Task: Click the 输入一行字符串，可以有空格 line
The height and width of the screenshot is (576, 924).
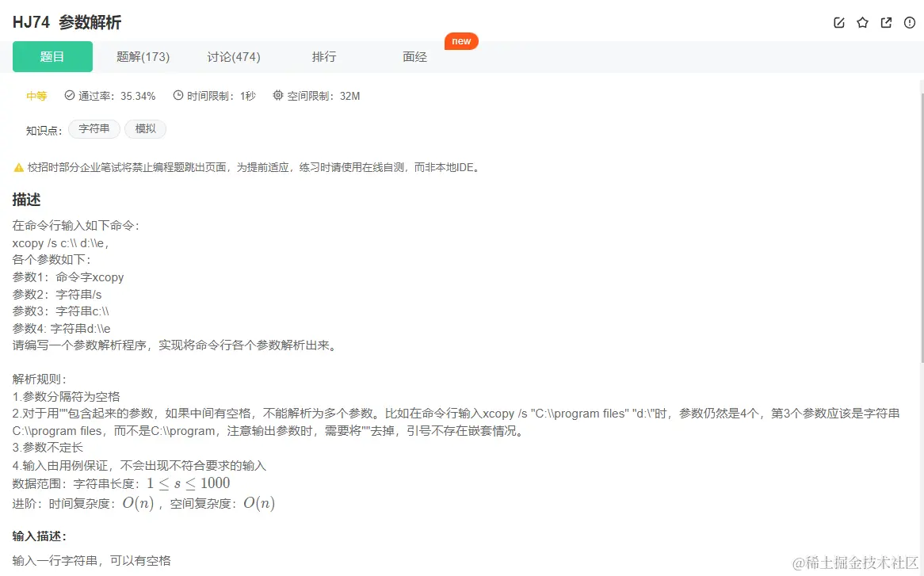Action: point(92,561)
